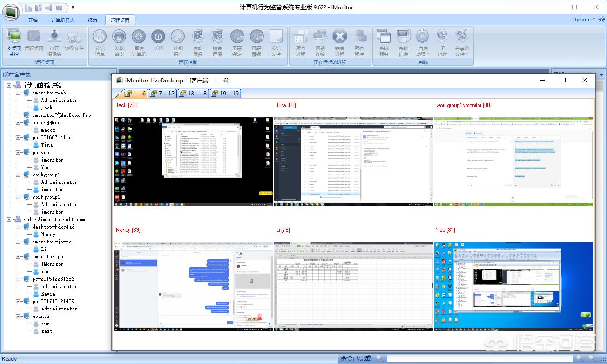Select user jun under ubuntu
Viewport: 607px width, 364px height.
point(45,324)
